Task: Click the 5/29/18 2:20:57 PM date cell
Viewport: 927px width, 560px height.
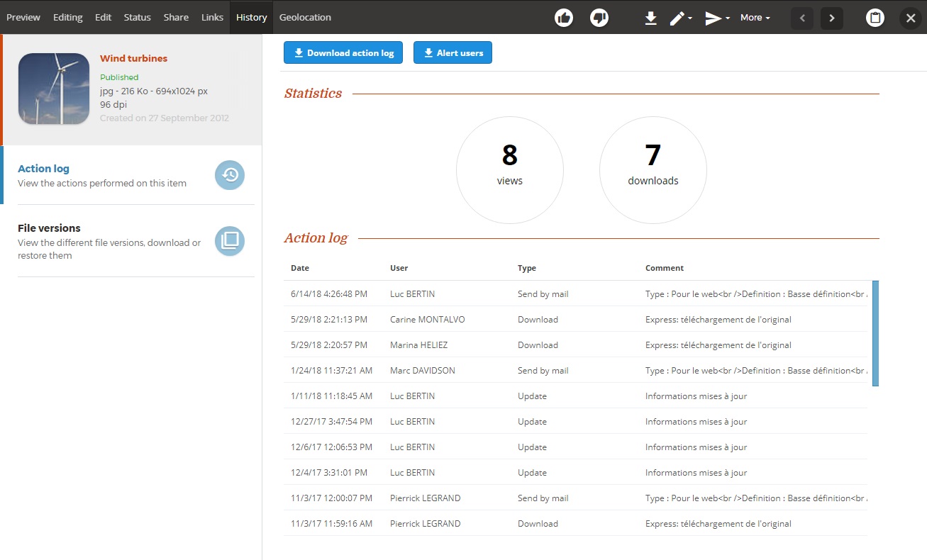Action: (329, 345)
